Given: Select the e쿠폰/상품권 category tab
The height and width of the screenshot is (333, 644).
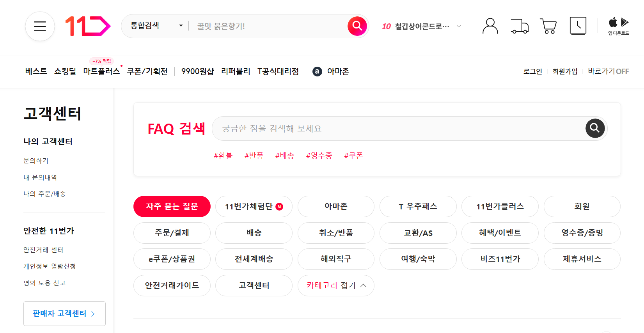Looking at the screenshot, I should (x=172, y=259).
